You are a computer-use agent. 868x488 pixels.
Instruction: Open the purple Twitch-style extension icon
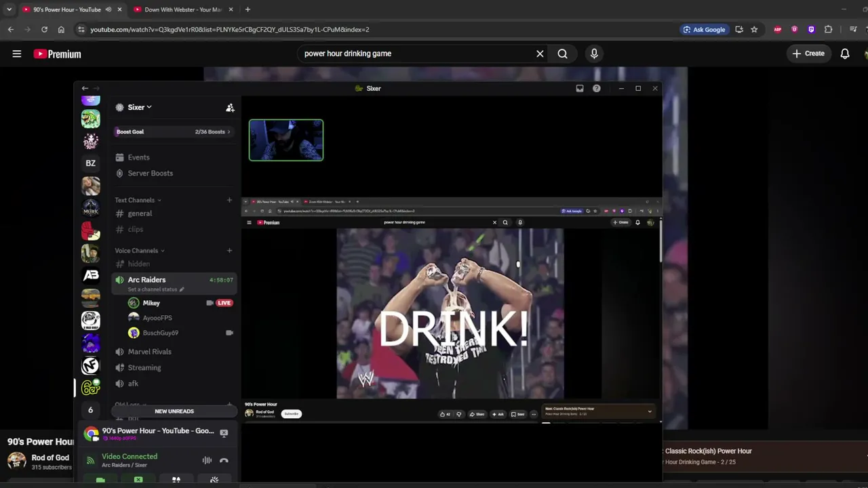coord(811,30)
